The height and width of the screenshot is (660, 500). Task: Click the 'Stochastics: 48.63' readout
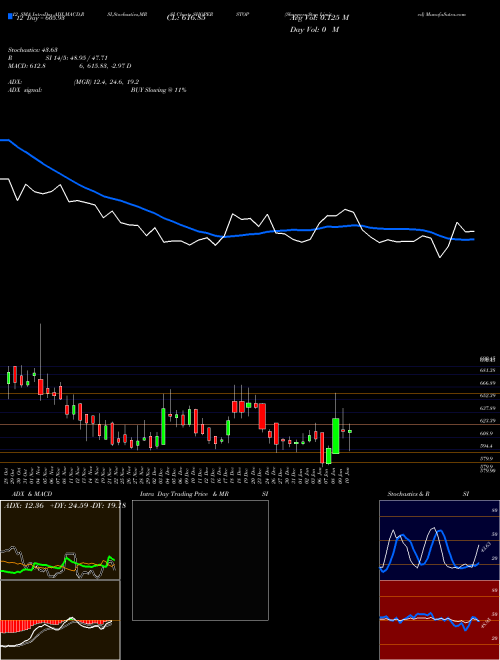coord(33,50)
